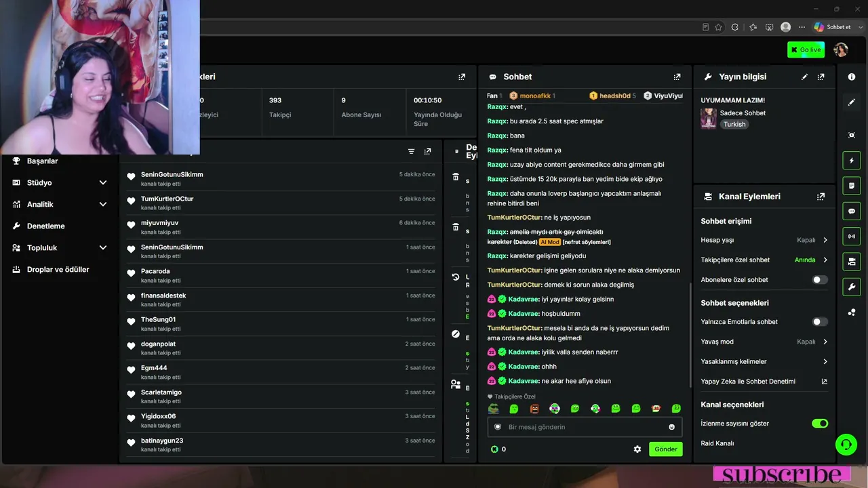Screen dimensions: 868x488
Task: Open Denetleme in left navigation
Action: [x=45, y=226]
